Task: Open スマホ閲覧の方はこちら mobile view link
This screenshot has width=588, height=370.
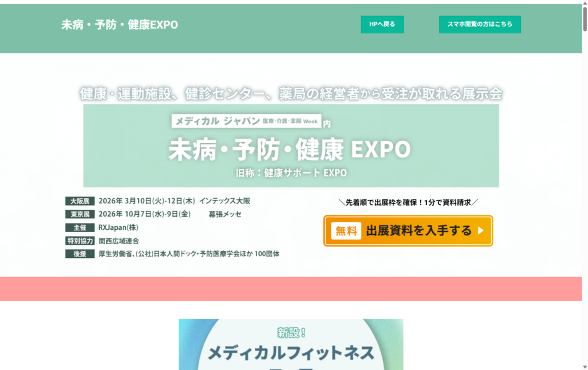Action: click(479, 24)
